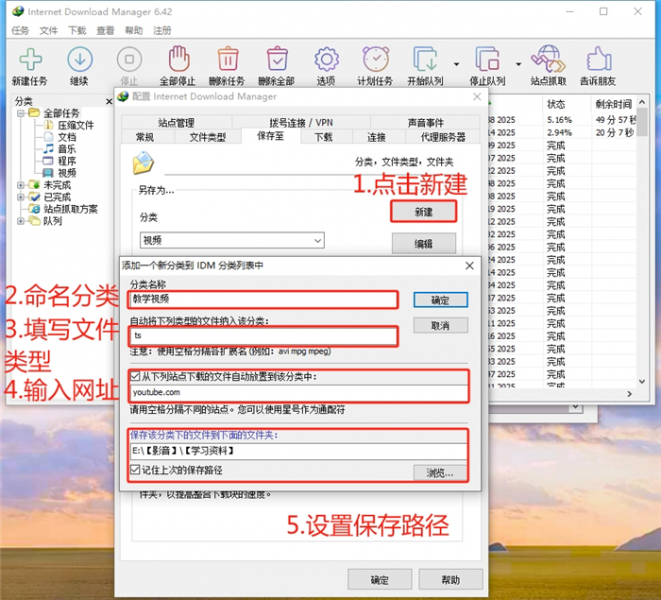Click horizontal scrollbar right arrow in download list
661x600 pixels.
coord(629,394)
